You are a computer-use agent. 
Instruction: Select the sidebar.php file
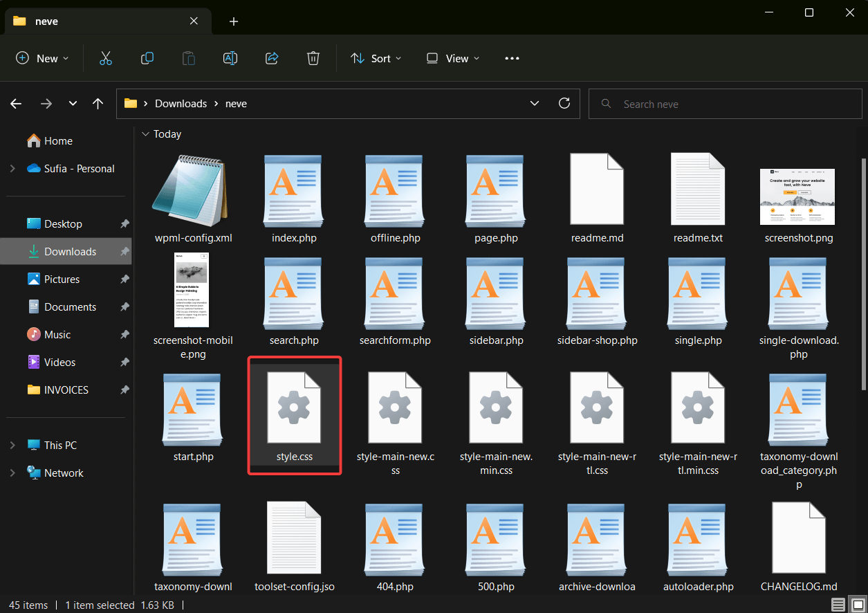point(497,302)
